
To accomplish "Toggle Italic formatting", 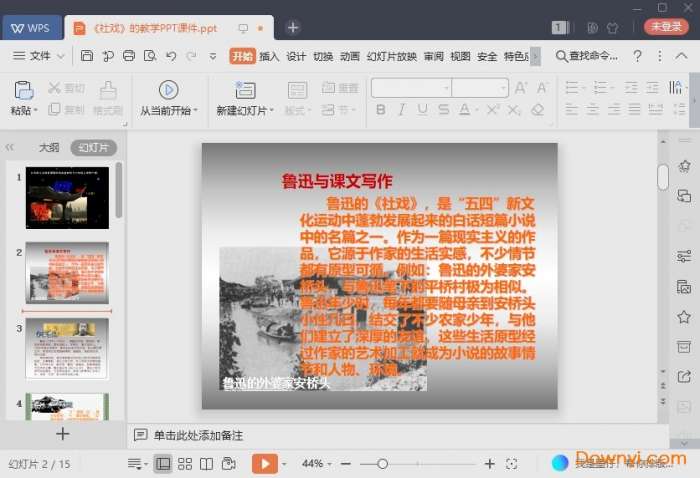I will (402, 109).
